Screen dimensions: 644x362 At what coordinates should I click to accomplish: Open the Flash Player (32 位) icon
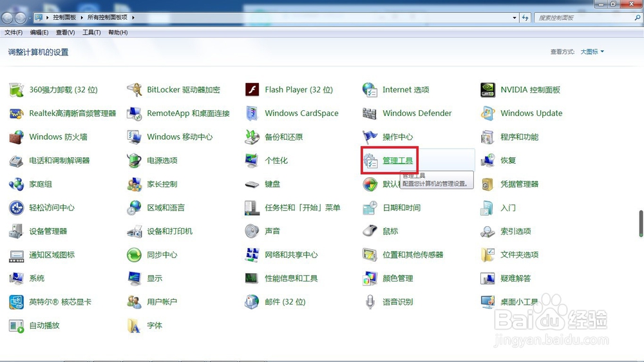pos(252,90)
